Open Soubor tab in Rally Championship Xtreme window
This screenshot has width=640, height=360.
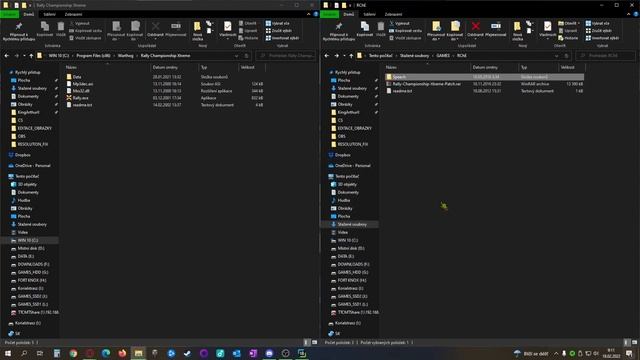pyautogui.click(x=10, y=14)
